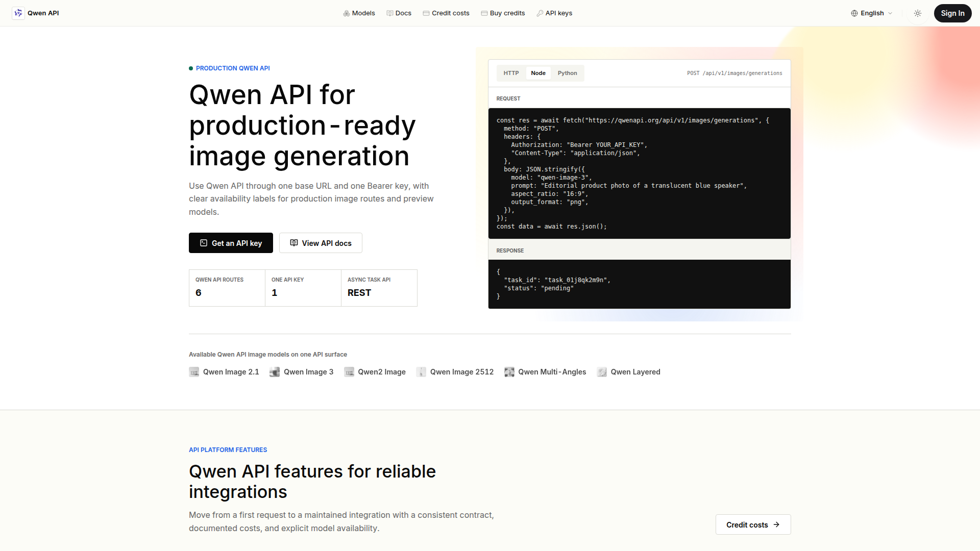The image size is (980, 551).
Task: Click the POST /api/v1/images/generations endpoint text
Action: point(734,73)
